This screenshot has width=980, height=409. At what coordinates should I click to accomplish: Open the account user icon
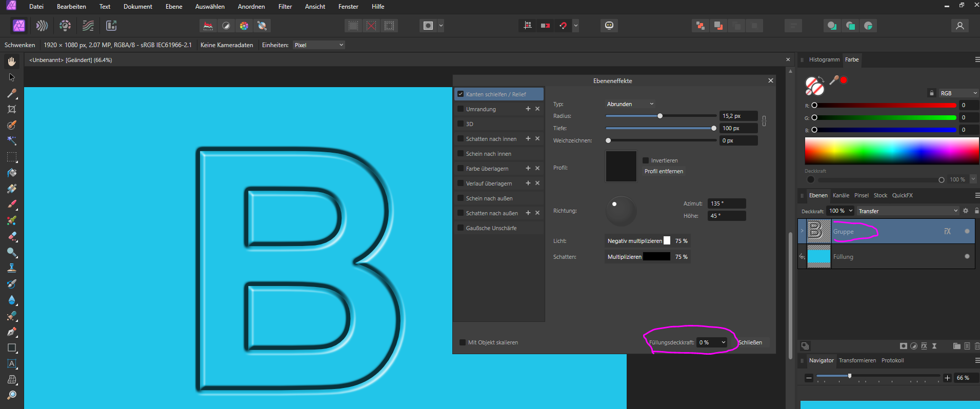(x=960, y=26)
